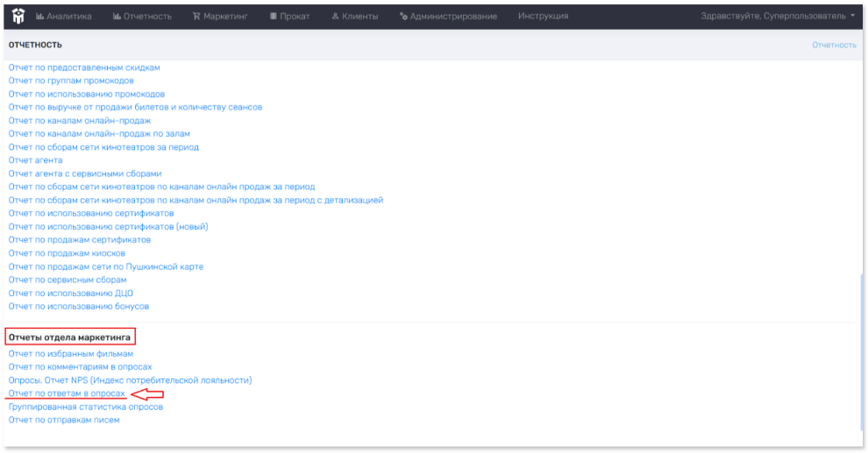
Task: Open the Прокат menu
Action: pyautogui.click(x=290, y=17)
